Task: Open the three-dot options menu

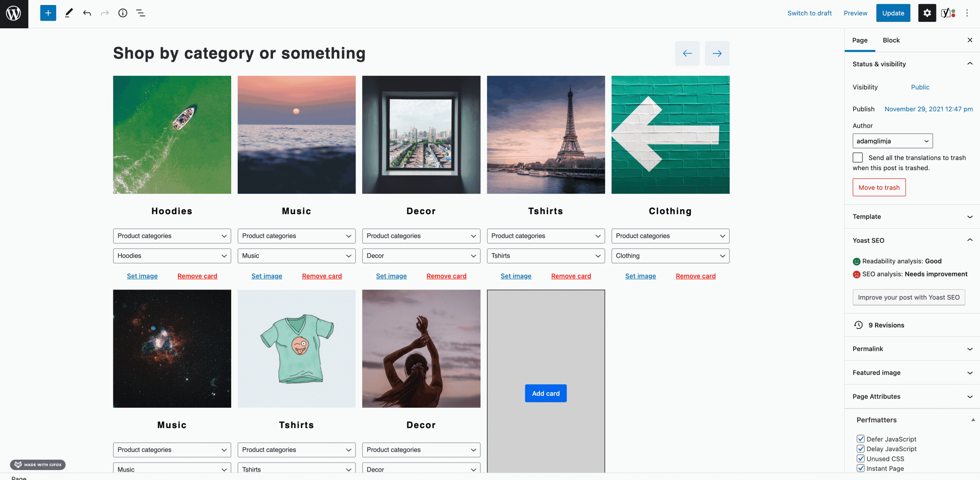Action: [967, 13]
